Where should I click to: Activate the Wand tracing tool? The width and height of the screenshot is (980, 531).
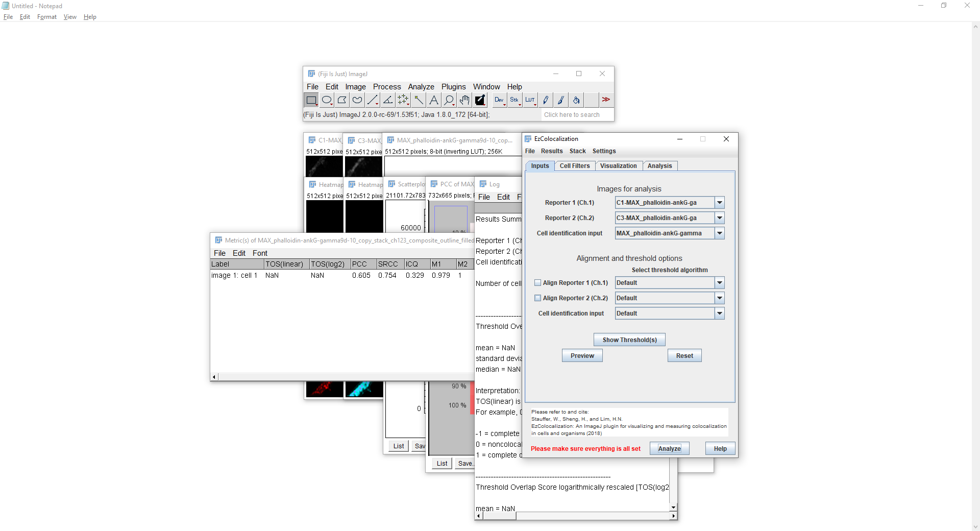pos(419,100)
